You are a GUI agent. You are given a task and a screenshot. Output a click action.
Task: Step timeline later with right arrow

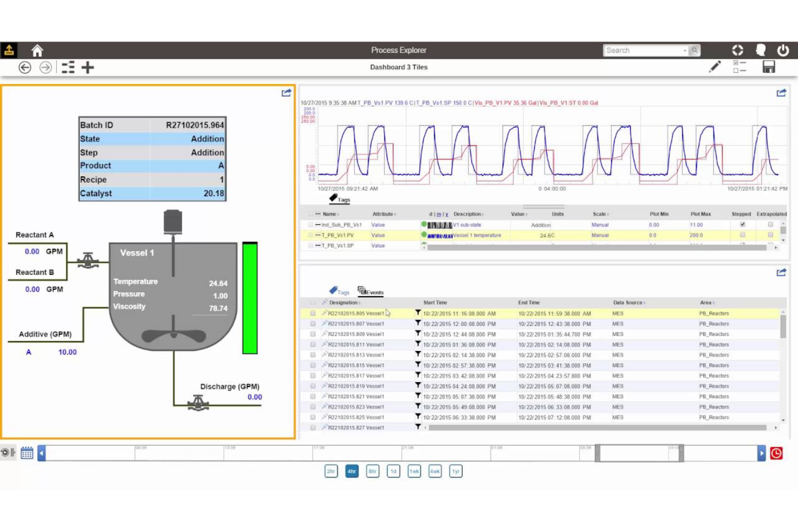[x=761, y=453]
